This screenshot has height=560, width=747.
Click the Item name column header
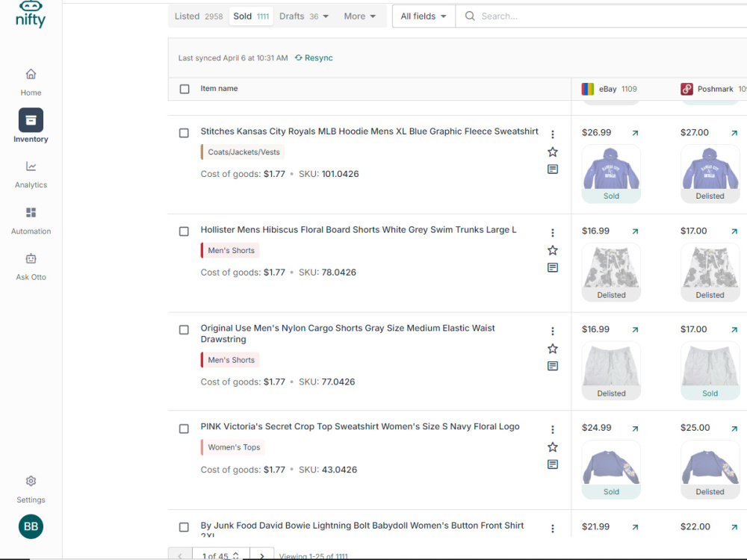(219, 89)
